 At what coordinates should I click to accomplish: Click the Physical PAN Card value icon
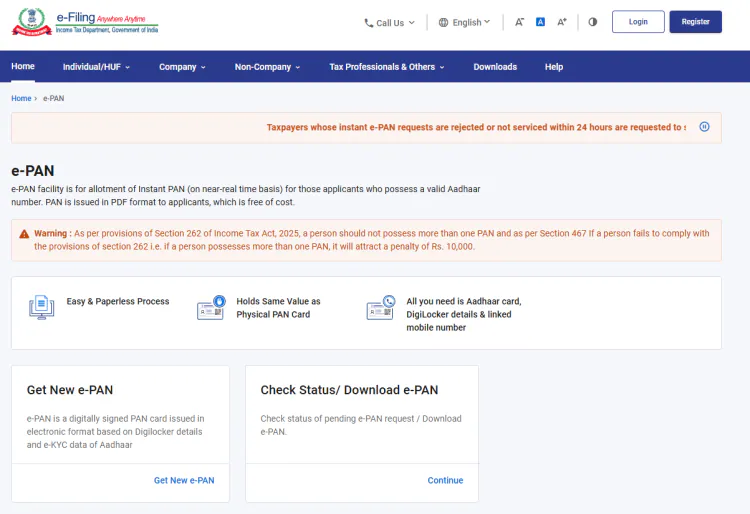click(x=211, y=307)
